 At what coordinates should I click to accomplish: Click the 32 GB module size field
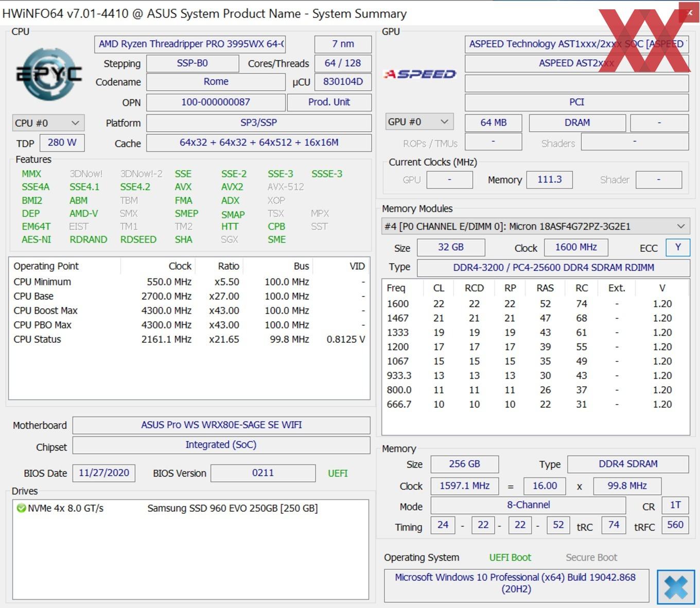(451, 247)
